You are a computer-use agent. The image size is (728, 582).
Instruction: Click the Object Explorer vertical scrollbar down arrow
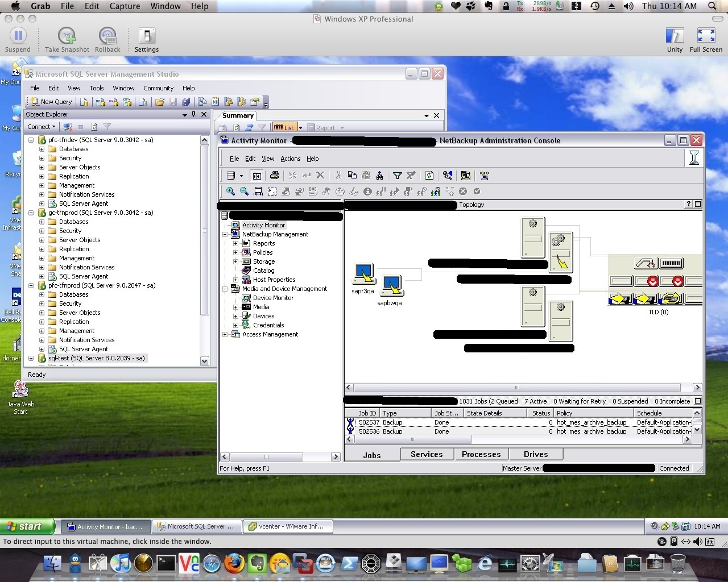[205, 361]
